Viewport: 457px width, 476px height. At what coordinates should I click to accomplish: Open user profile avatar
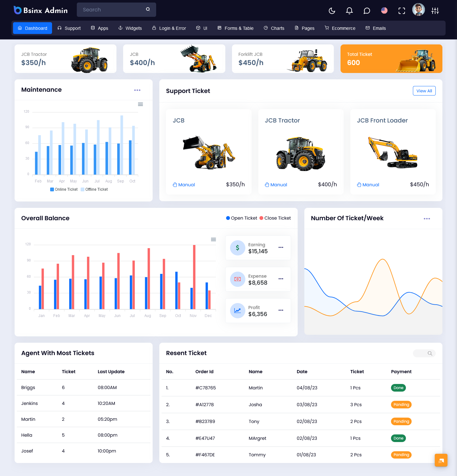coord(419,10)
